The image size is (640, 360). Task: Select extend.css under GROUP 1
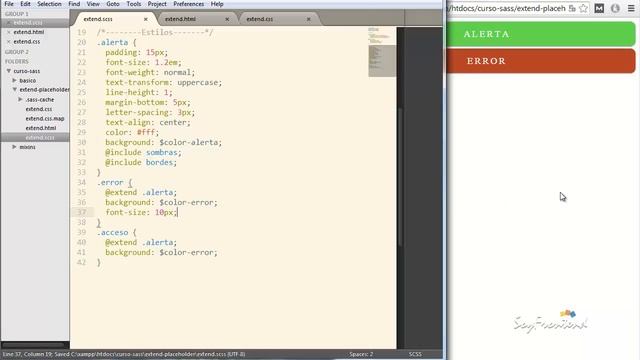pyautogui.click(x=27, y=42)
